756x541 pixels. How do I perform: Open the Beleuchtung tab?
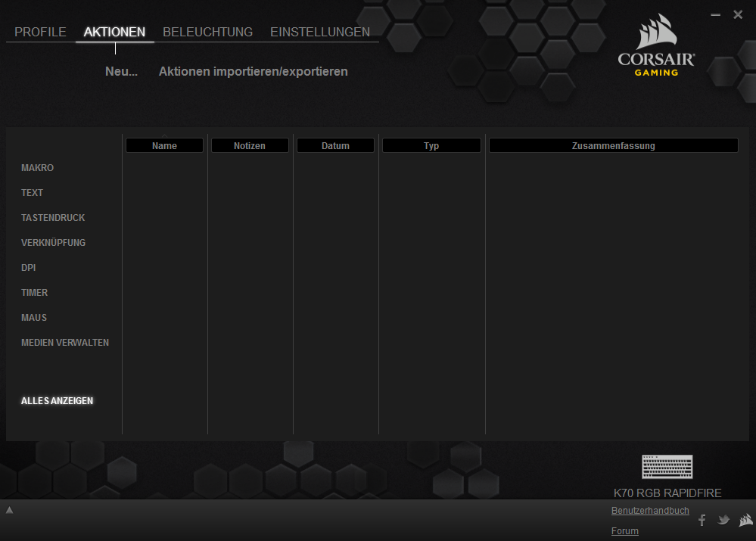(x=207, y=32)
